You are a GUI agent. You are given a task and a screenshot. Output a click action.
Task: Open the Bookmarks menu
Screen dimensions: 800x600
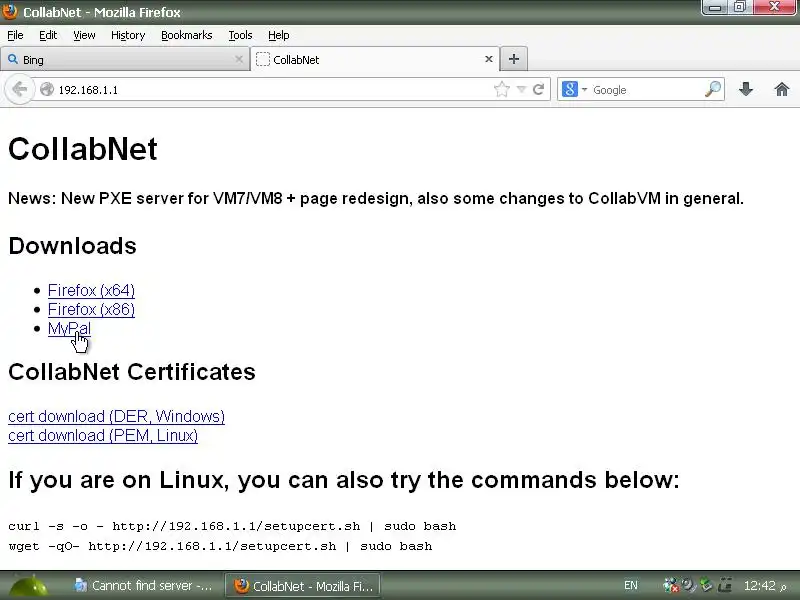tap(187, 35)
